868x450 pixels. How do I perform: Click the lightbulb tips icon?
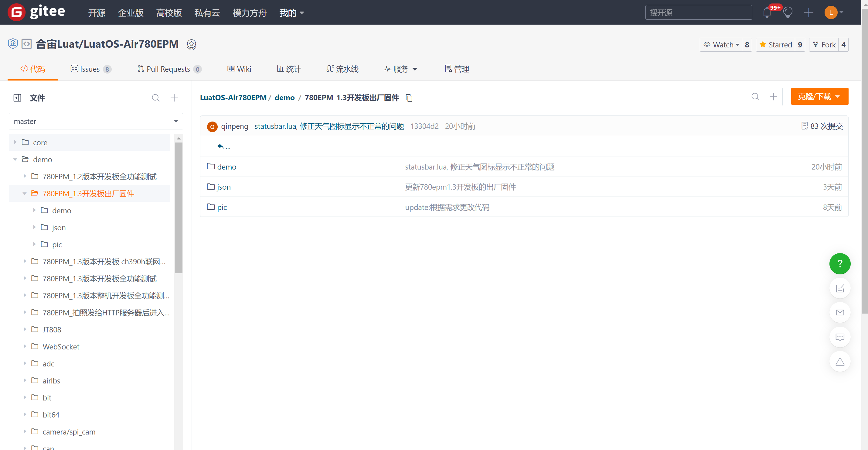[x=788, y=12]
